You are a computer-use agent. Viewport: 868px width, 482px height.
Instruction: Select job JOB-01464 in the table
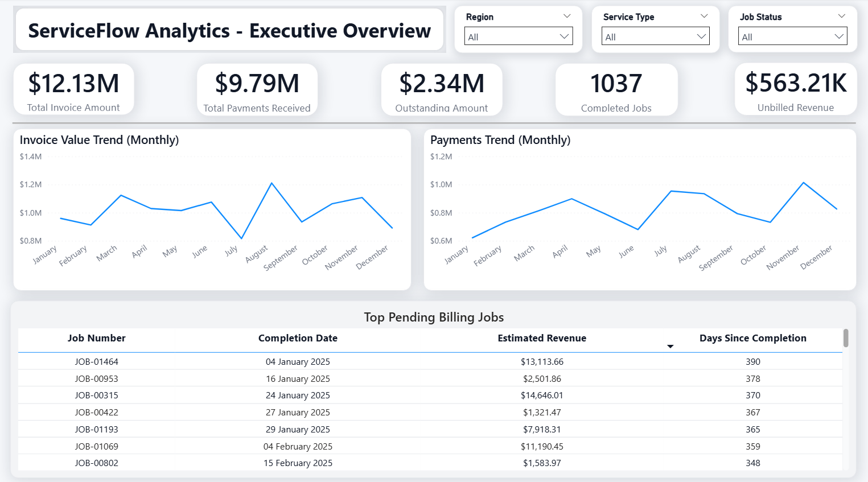(97, 361)
